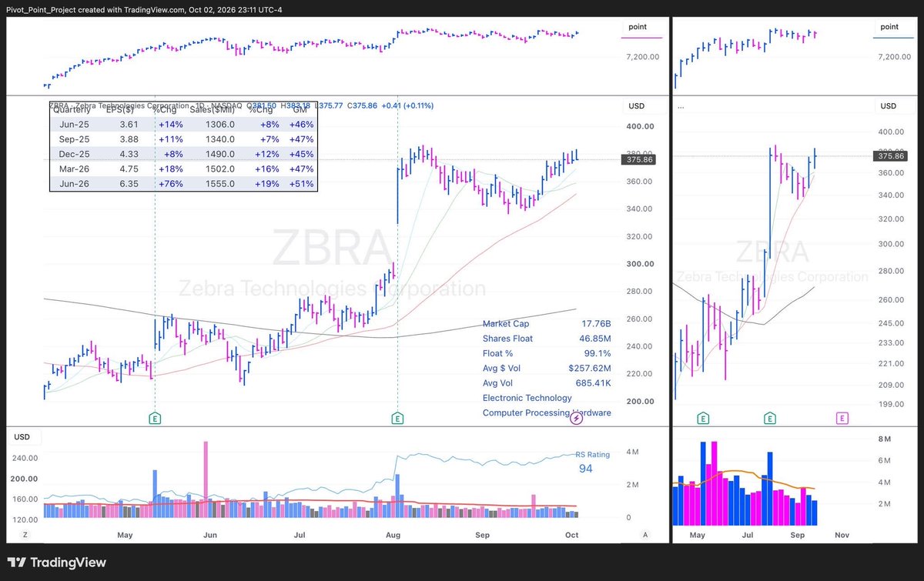The width and height of the screenshot is (924, 581).
Task: Click the 'Mar-26' row label
Action: click(x=74, y=169)
